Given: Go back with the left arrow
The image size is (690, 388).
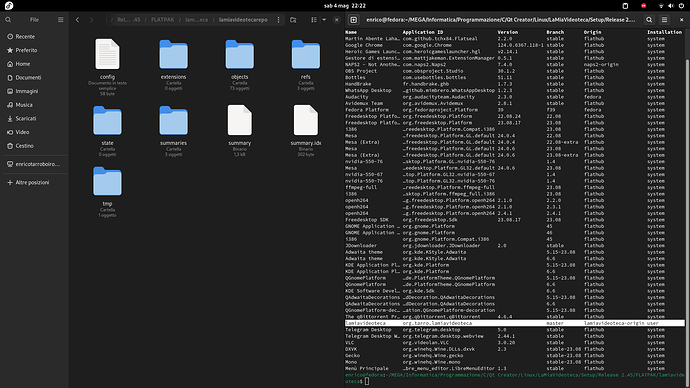Looking at the screenshot, I should pos(77,20).
